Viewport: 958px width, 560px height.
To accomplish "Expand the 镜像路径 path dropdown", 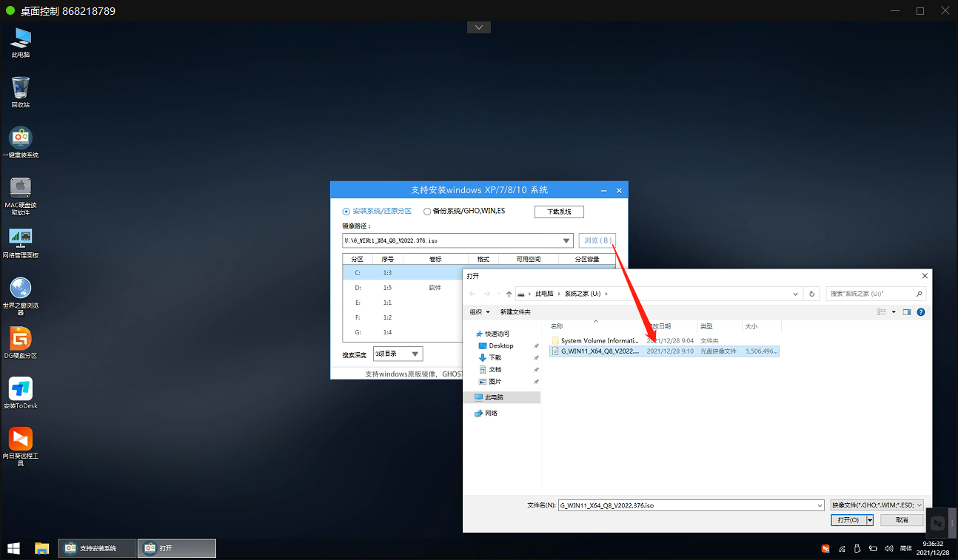I will pyautogui.click(x=566, y=240).
